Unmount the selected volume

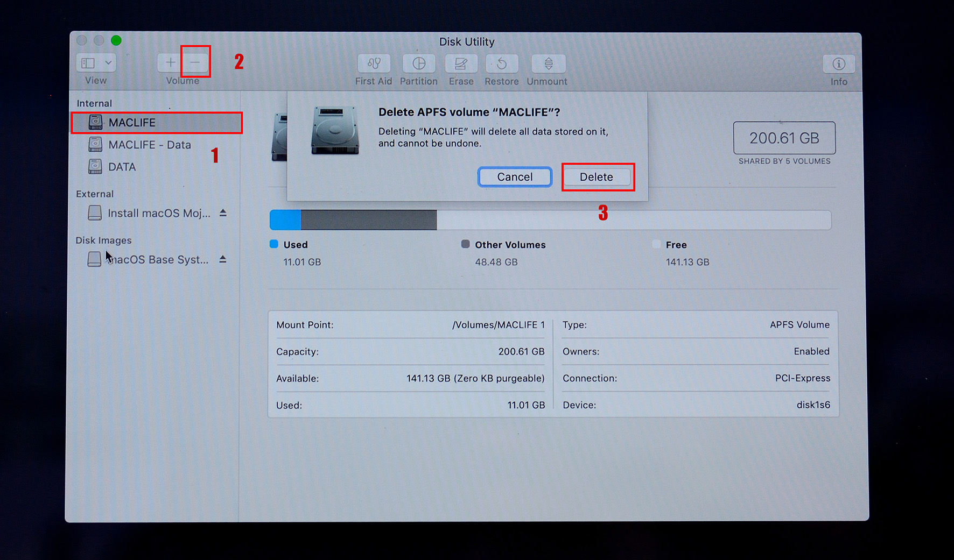click(547, 64)
